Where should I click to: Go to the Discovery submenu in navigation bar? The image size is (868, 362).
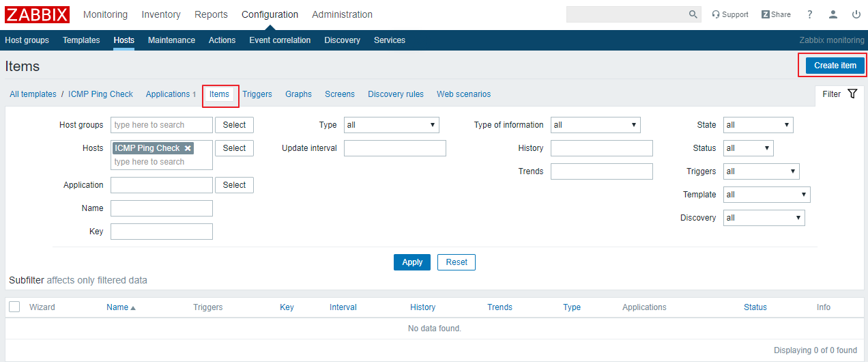[x=342, y=40]
